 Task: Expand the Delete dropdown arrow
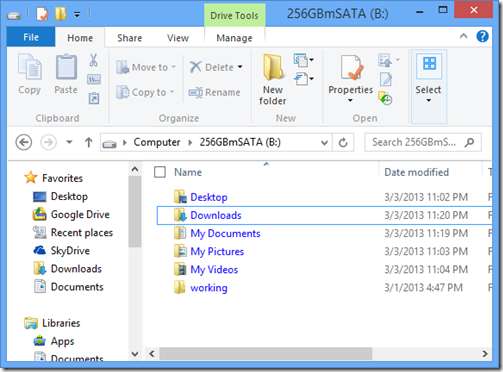tap(240, 67)
